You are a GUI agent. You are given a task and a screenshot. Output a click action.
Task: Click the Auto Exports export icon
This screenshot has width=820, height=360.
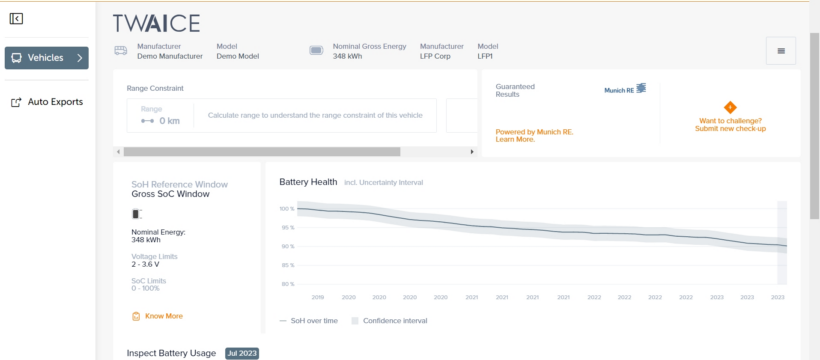(16, 103)
